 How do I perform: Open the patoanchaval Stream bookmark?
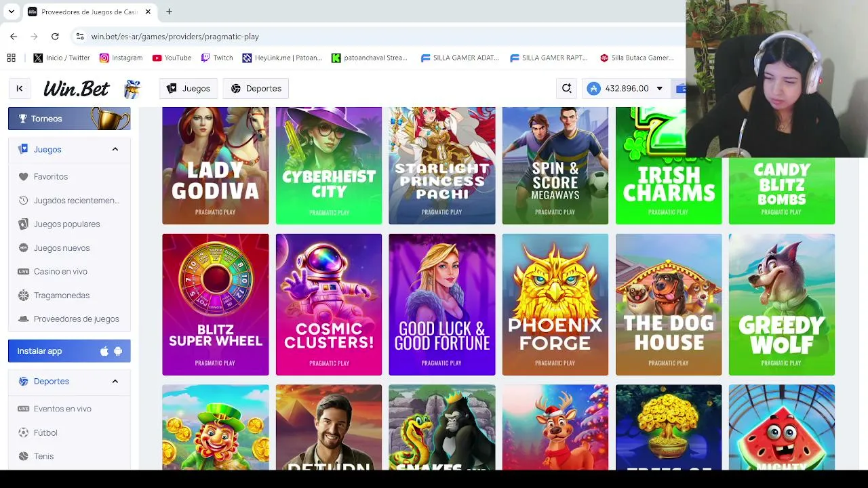(370, 58)
